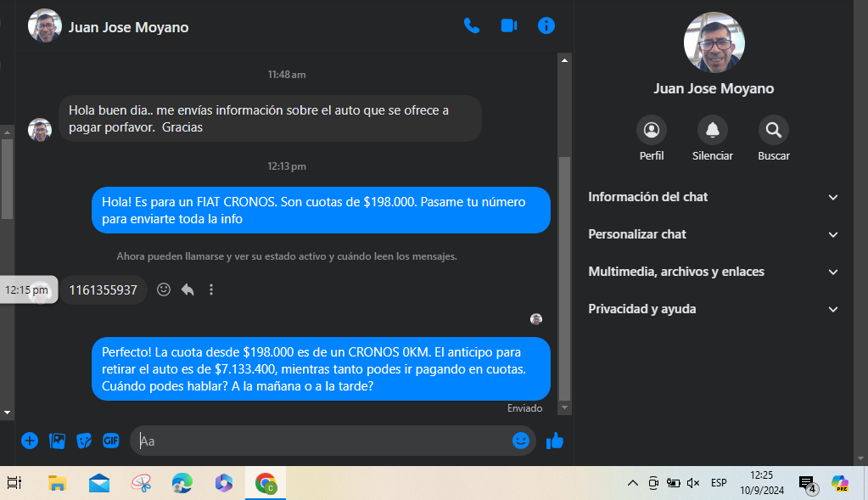The height and width of the screenshot is (500, 868).
Task: Click the Enviado status label
Action: (524, 408)
